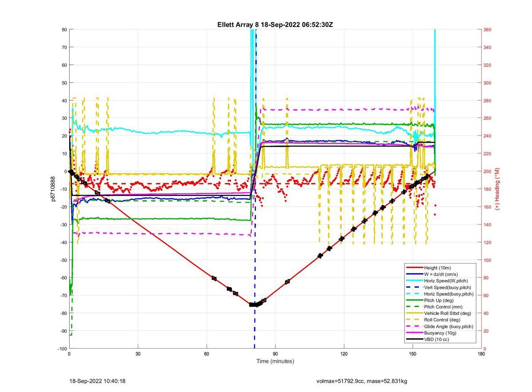Click the volmax=51792.9cc, mass=52.831kg text
The height and width of the screenshot is (392, 532).
click(x=362, y=381)
